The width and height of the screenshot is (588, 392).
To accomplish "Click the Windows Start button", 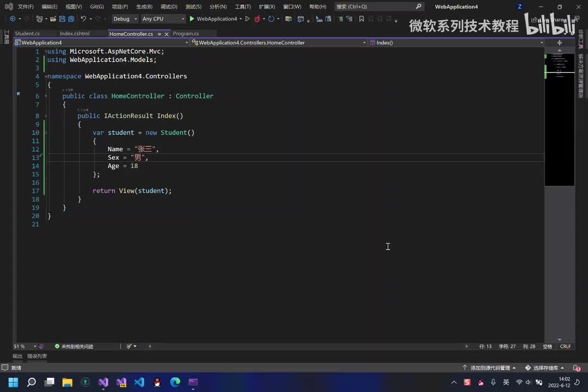I will [x=13, y=382].
